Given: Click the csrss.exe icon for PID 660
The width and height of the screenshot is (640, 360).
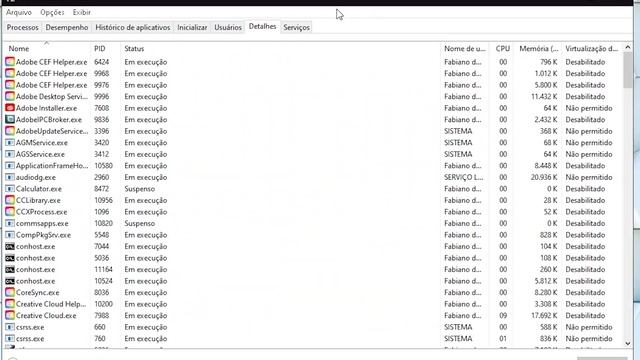Looking at the screenshot, I should pos(10,327).
